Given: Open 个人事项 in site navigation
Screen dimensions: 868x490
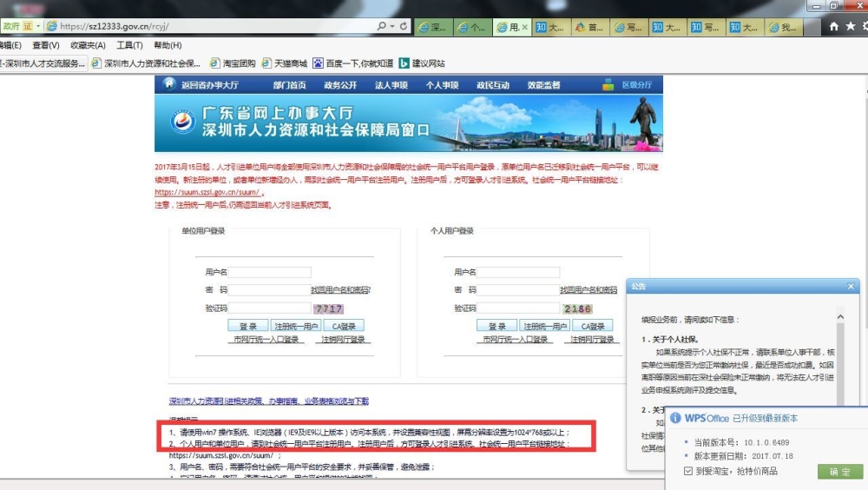Looking at the screenshot, I should tap(443, 85).
